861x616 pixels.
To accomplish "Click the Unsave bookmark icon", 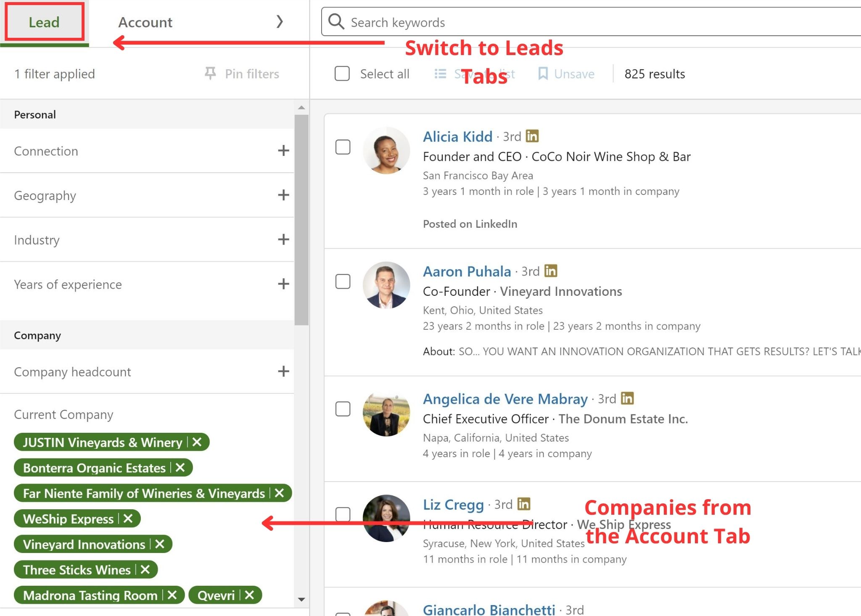I will pyautogui.click(x=543, y=74).
